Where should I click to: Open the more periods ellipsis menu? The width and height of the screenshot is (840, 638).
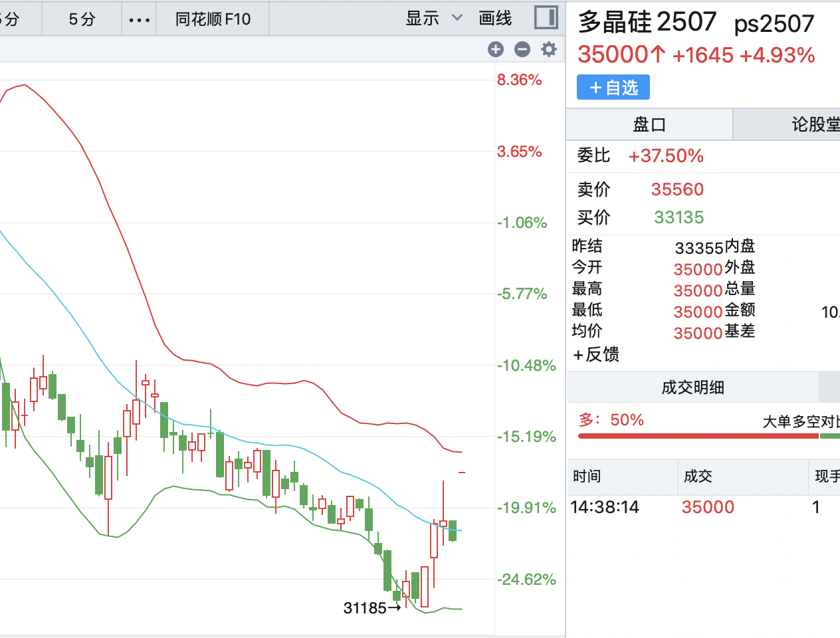tap(139, 19)
